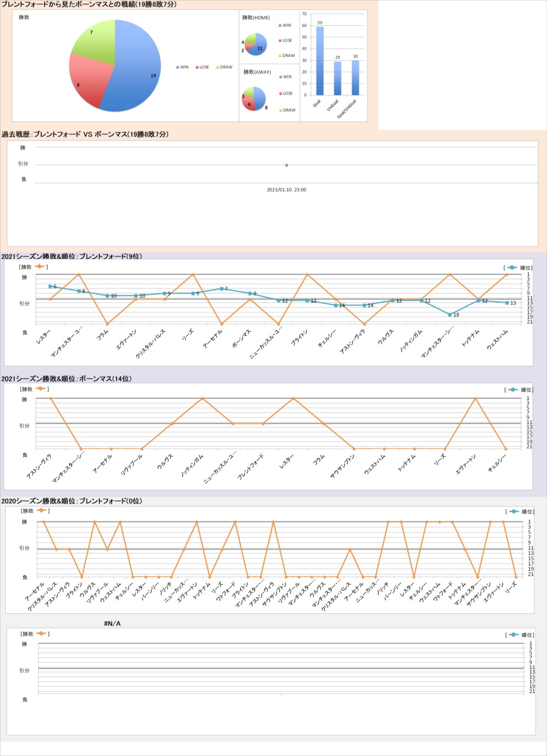Click the Goal bar showing 59

pyautogui.click(x=320, y=61)
